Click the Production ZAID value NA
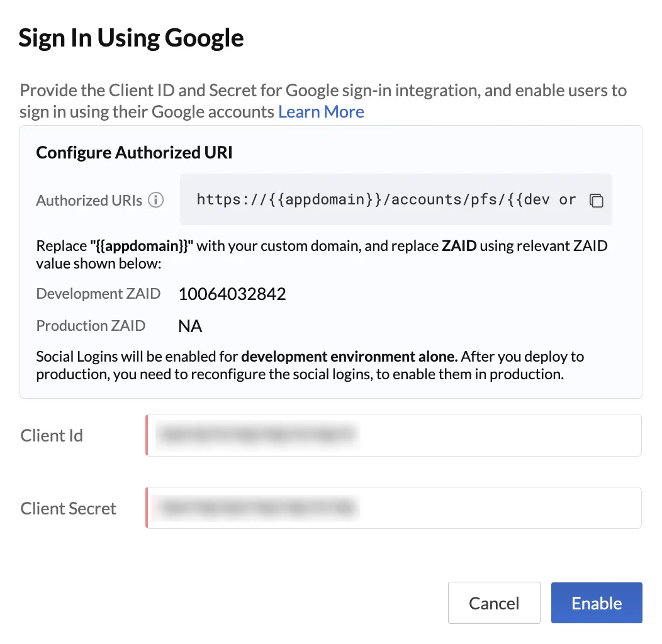This screenshot has width=662, height=644. [x=191, y=326]
